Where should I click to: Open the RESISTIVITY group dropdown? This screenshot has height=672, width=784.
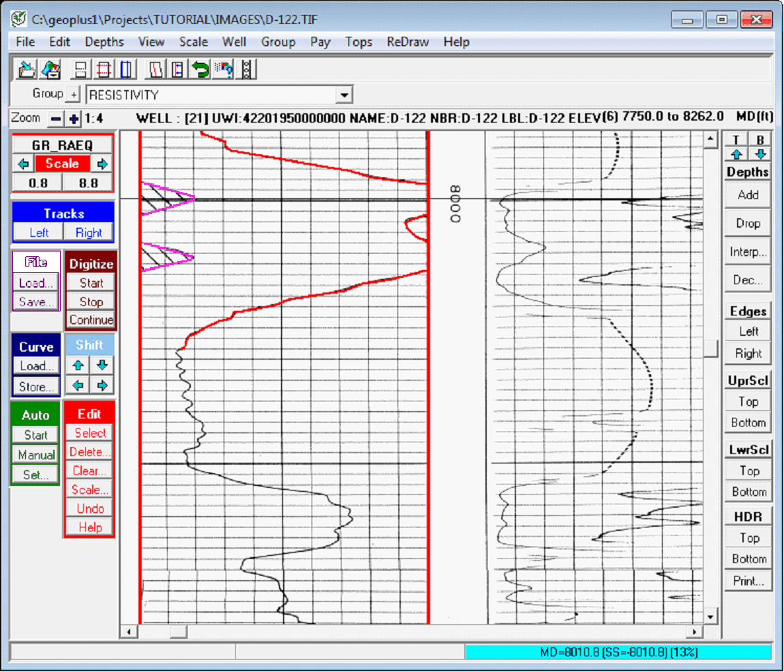[346, 94]
